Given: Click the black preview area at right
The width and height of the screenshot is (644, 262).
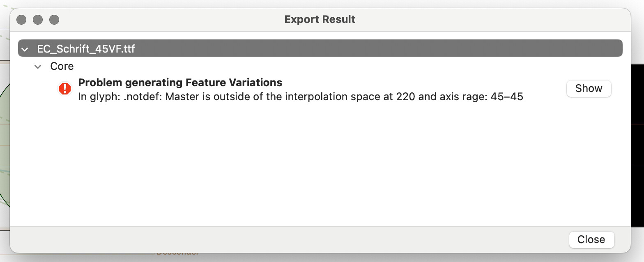Looking at the screenshot, I should click(x=637, y=144).
